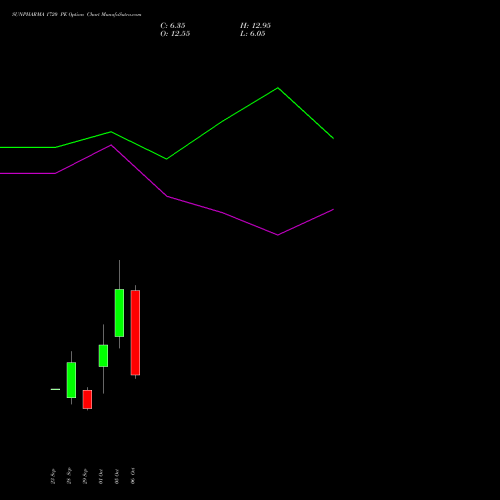Click the lowest point of the purple line
The width and height of the screenshot is (500, 500).
click(278, 235)
